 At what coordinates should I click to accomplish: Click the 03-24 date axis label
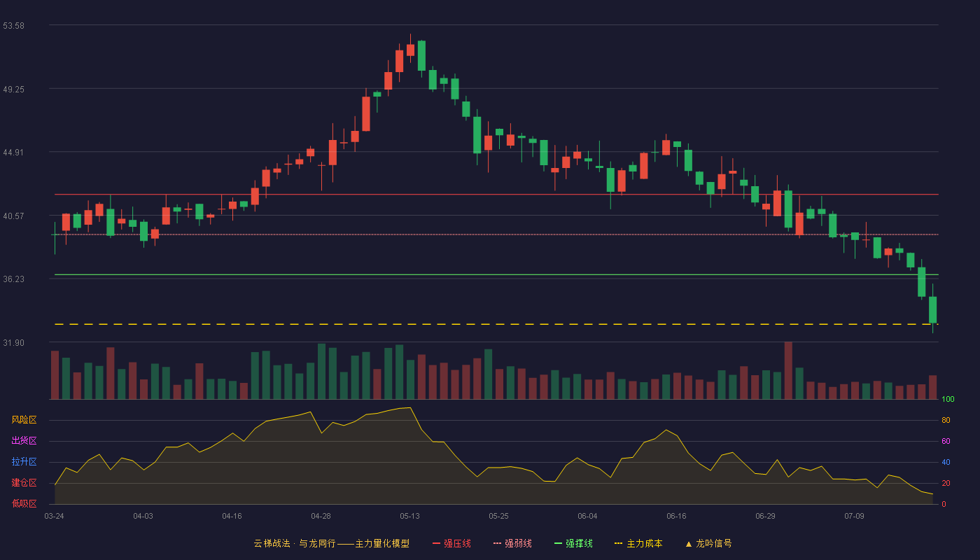54,516
